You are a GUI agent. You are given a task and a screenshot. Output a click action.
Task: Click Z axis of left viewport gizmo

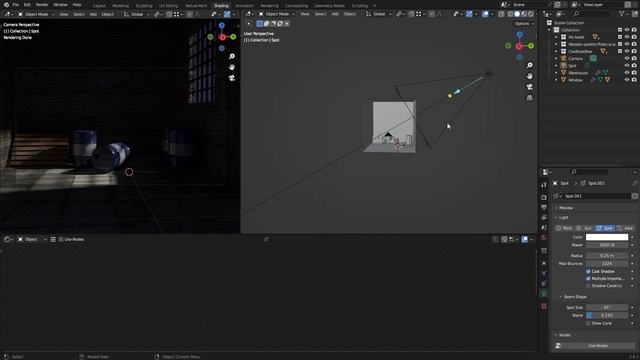coord(222,25)
